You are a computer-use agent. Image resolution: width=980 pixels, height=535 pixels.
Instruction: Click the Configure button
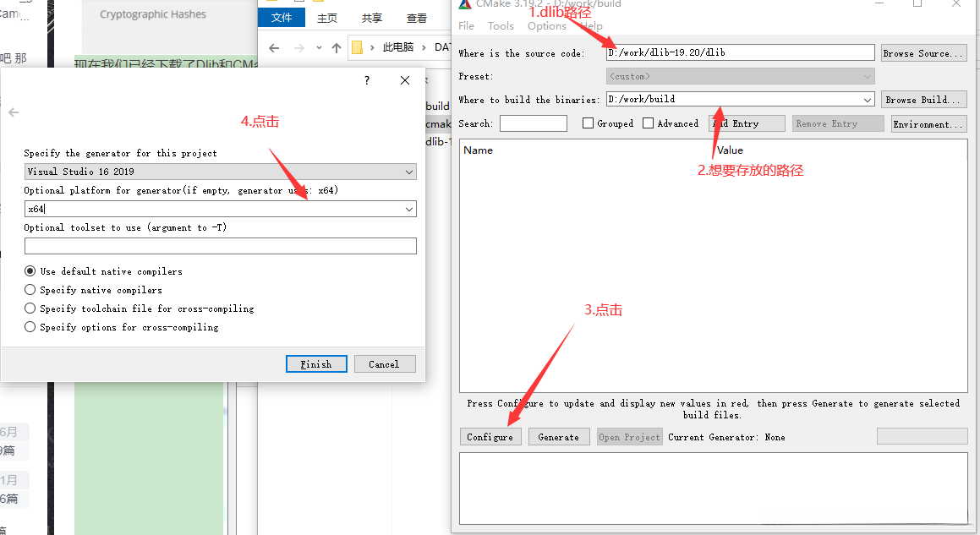[490, 437]
